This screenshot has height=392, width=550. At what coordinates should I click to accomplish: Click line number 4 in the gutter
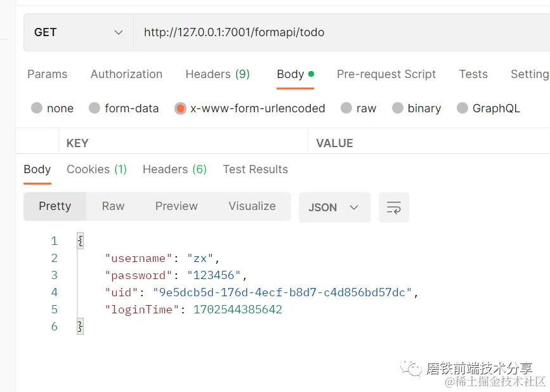click(55, 293)
